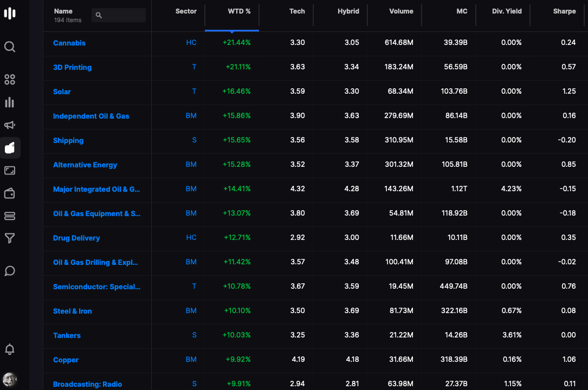The image size is (588, 390).
Task: Click the 1.12T market cap value
Action: tap(459, 188)
